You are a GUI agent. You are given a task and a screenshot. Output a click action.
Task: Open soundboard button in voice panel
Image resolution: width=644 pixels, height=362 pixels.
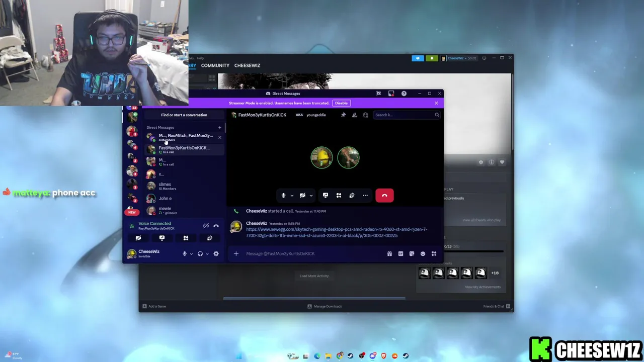pyautogui.click(x=209, y=238)
